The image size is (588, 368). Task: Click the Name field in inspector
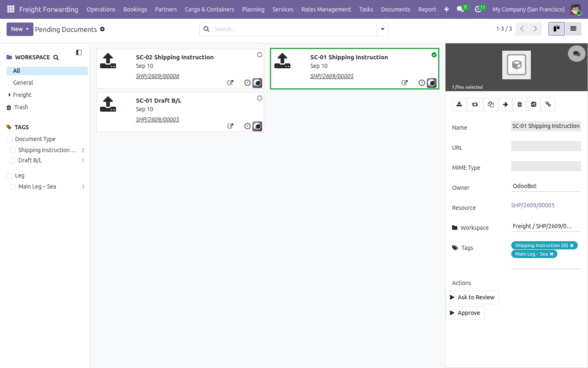[546, 126]
